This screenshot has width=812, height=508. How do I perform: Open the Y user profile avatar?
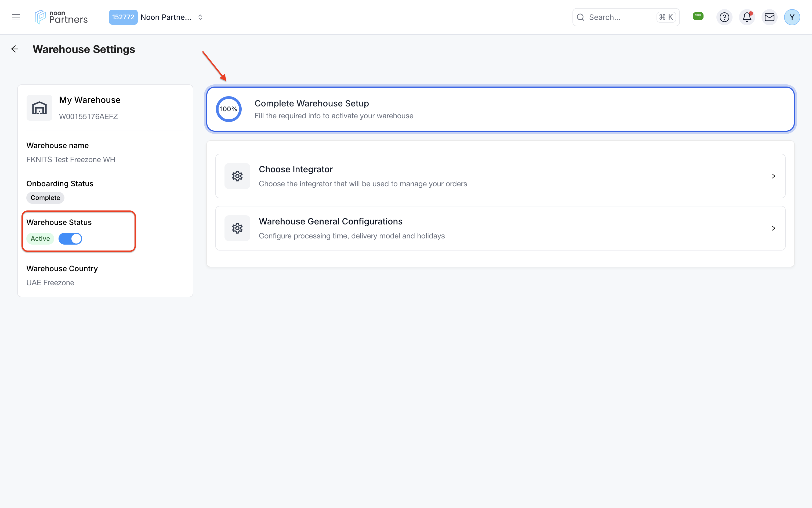click(x=792, y=17)
